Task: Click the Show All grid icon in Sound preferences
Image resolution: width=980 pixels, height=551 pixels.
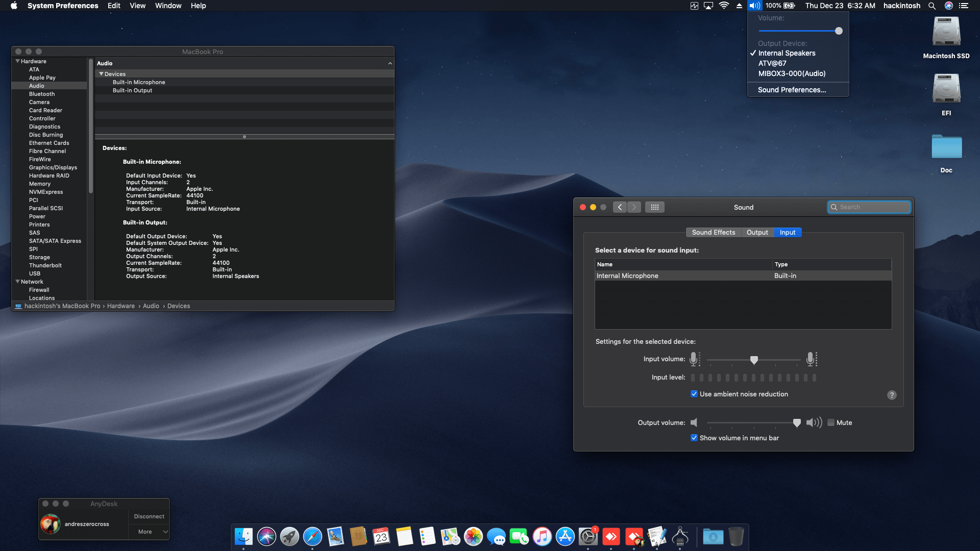Action: (655, 207)
